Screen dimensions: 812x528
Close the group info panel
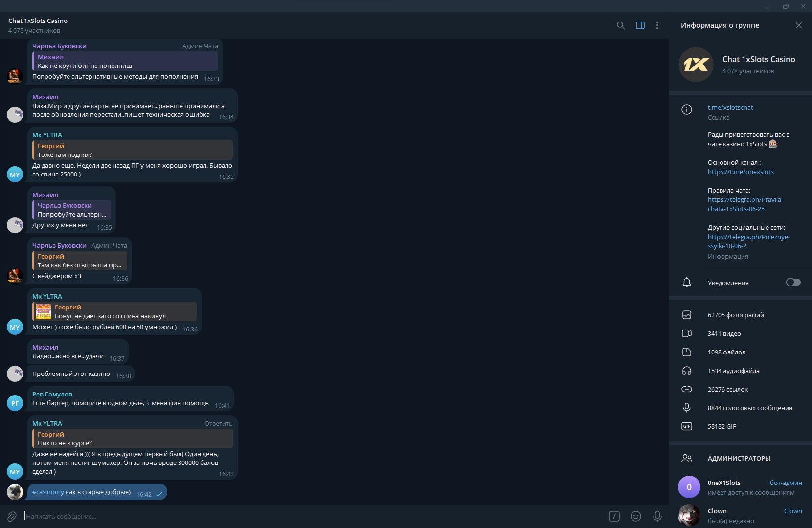tap(798, 25)
